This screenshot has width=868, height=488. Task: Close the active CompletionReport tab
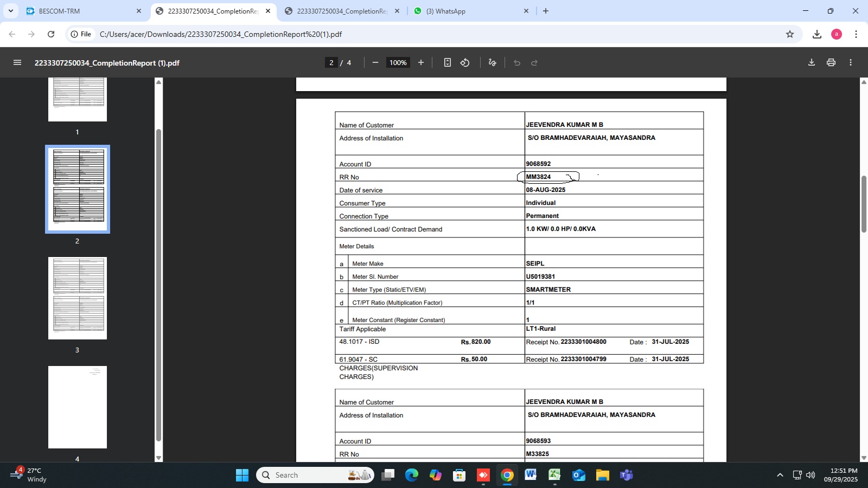point(268,11)
